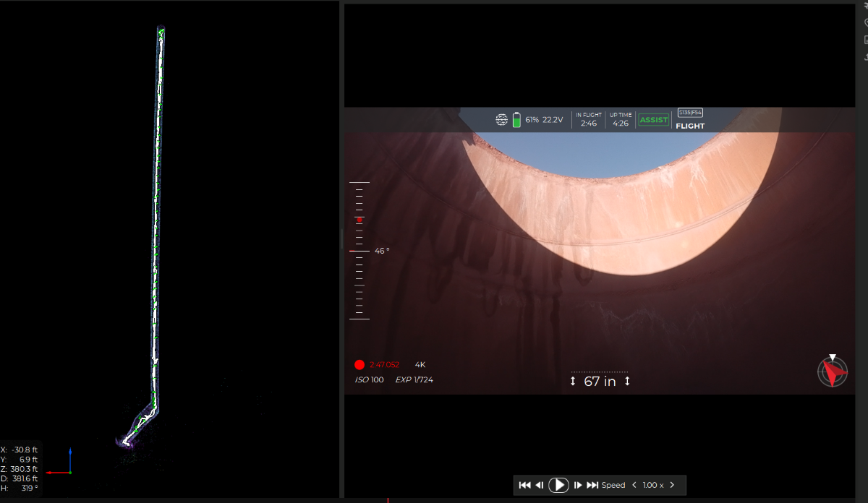Click the green ASSIST mode indicator

coord(653,120)
